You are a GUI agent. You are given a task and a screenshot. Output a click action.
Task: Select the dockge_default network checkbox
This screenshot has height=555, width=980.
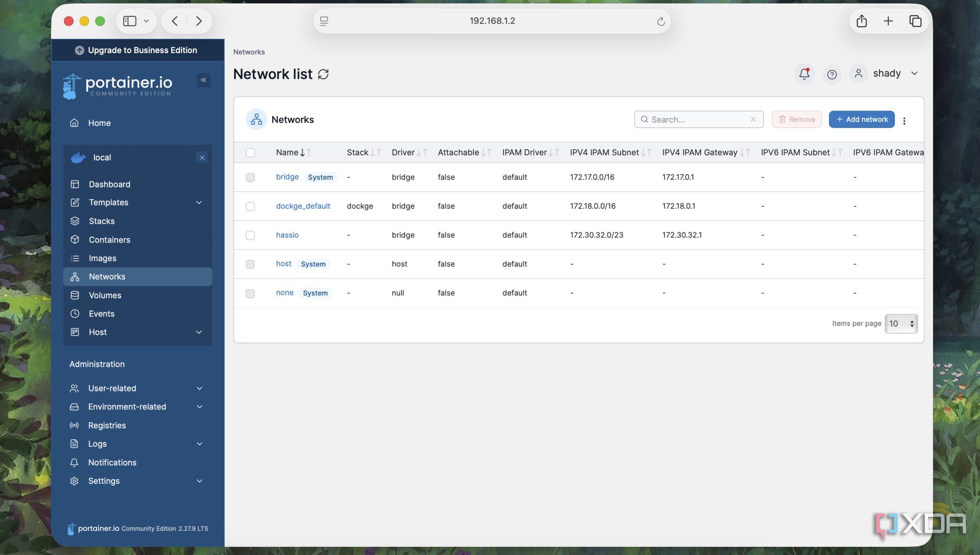click(x=250, y=207)
